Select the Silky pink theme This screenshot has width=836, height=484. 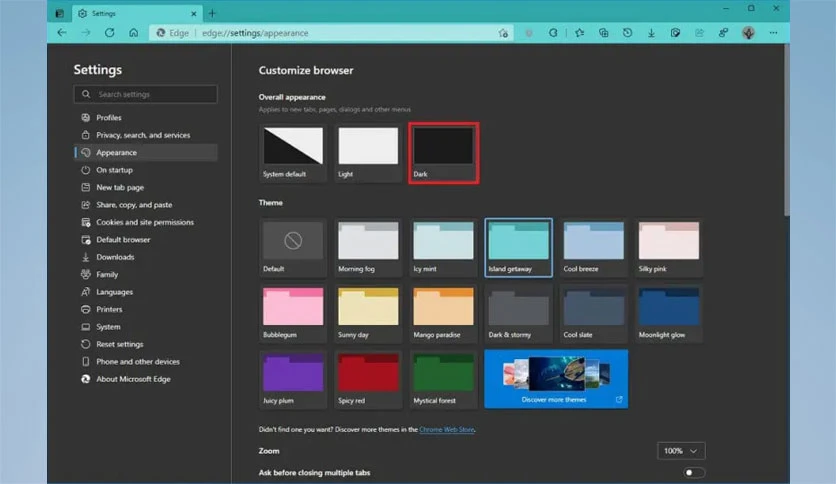669,247
